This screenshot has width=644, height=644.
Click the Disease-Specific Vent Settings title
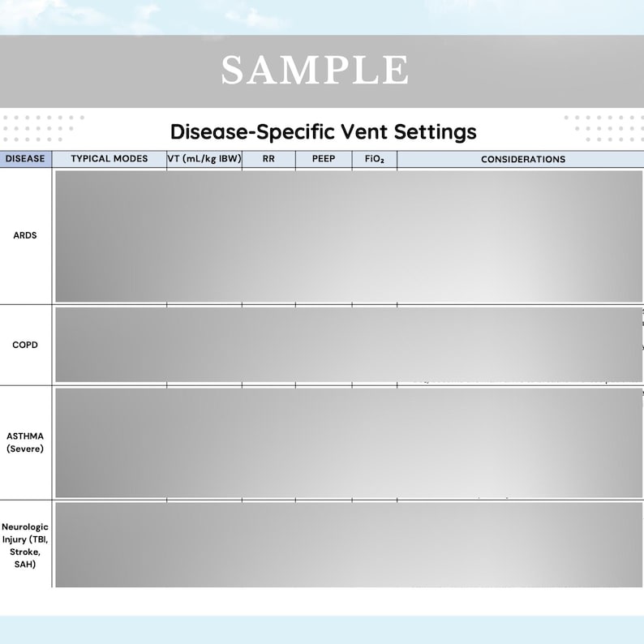point(324,132)
